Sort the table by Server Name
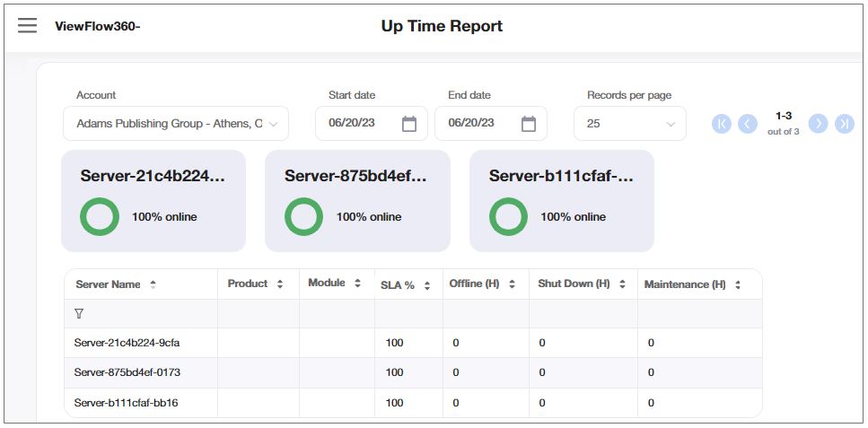Image resolution: width=868 pixels, height=428 pixels. point(153,284)
